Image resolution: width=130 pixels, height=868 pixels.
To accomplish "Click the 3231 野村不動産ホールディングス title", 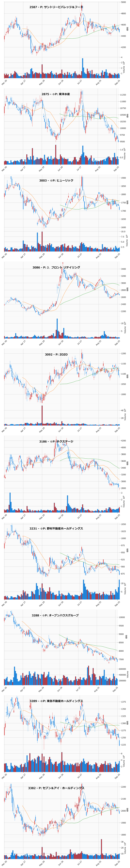I will pyautogui.click(x=56, y=528).
